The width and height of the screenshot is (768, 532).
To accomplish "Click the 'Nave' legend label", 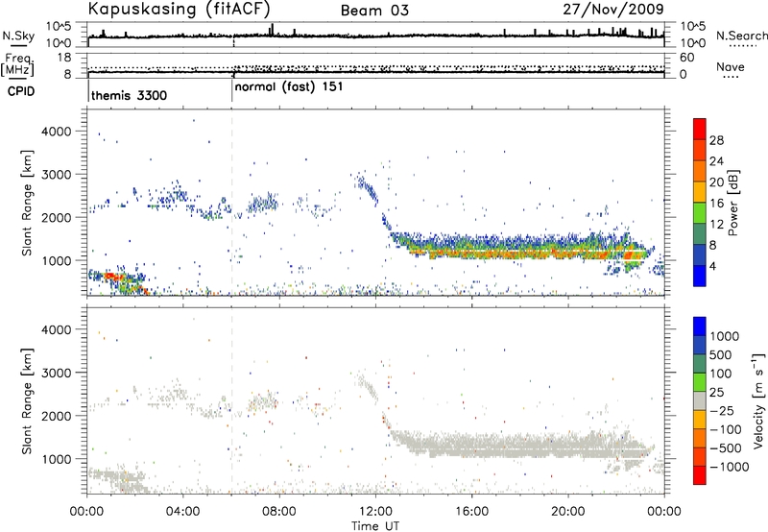I will pyautogui.click(x=731, y=66).
